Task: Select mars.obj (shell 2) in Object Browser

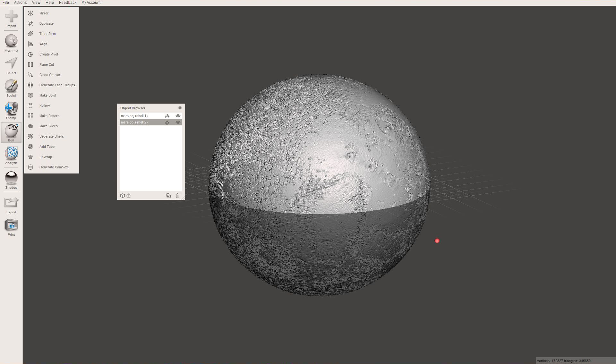Action: click(151, 122)
